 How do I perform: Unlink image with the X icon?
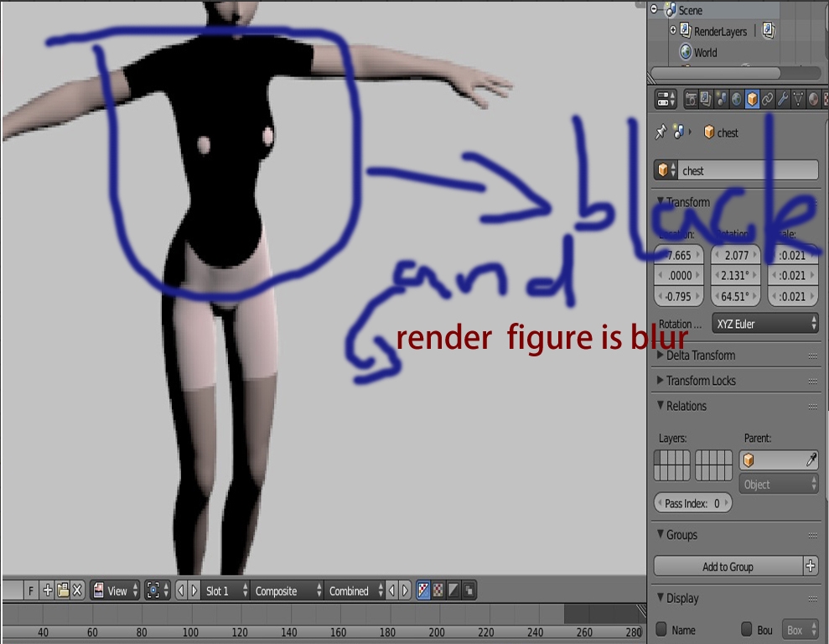77,590
